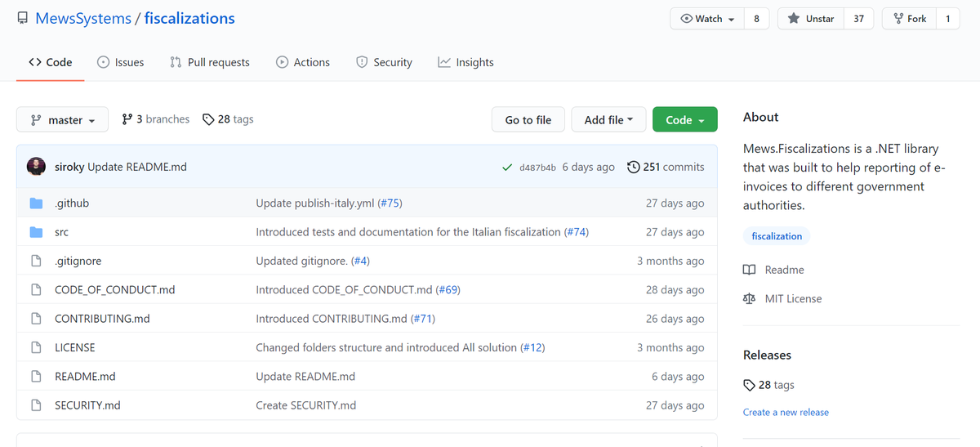Open the Watch dropdown arrow
The height and width of the screenshot is (447, 980).
click(731, 20)
